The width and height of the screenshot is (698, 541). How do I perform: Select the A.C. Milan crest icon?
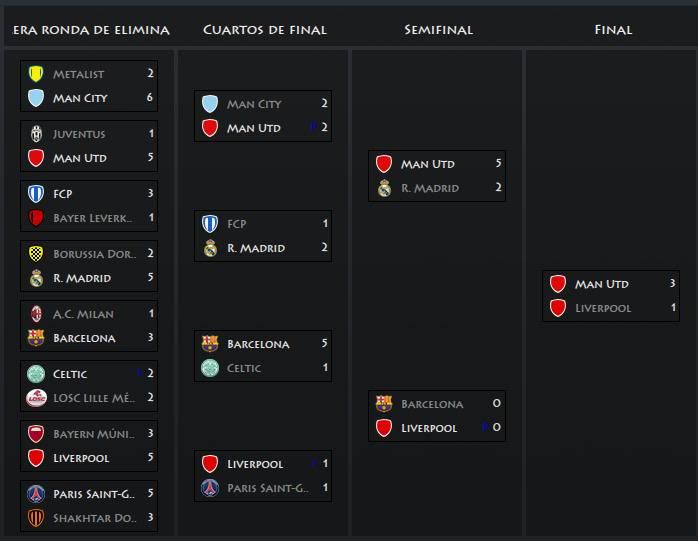pos(36,314)
